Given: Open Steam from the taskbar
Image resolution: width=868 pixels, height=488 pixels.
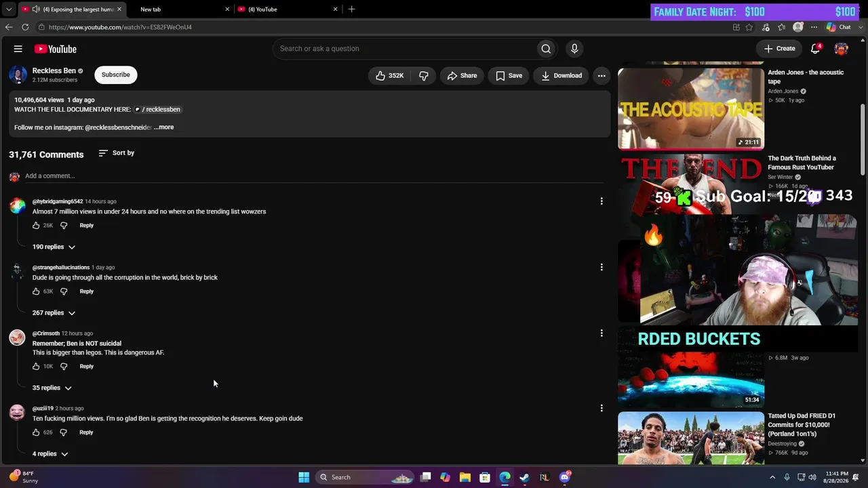Looking at the screenshot, I should coord(524,477).
